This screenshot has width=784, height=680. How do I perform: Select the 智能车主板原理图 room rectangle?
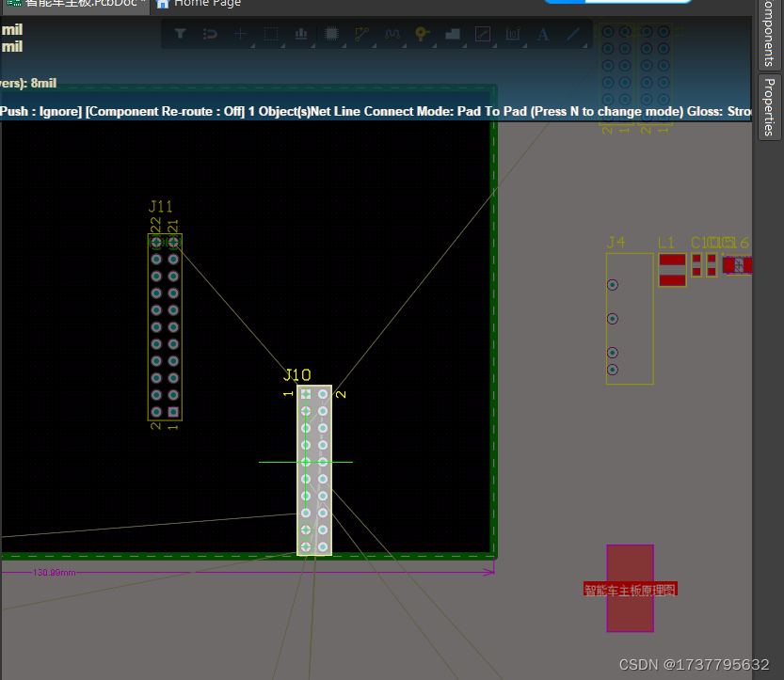(x=630, y=588)
